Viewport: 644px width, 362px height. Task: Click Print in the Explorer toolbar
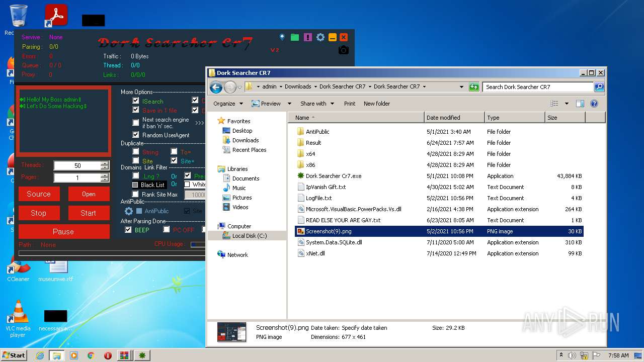click(x=350, y=104)
